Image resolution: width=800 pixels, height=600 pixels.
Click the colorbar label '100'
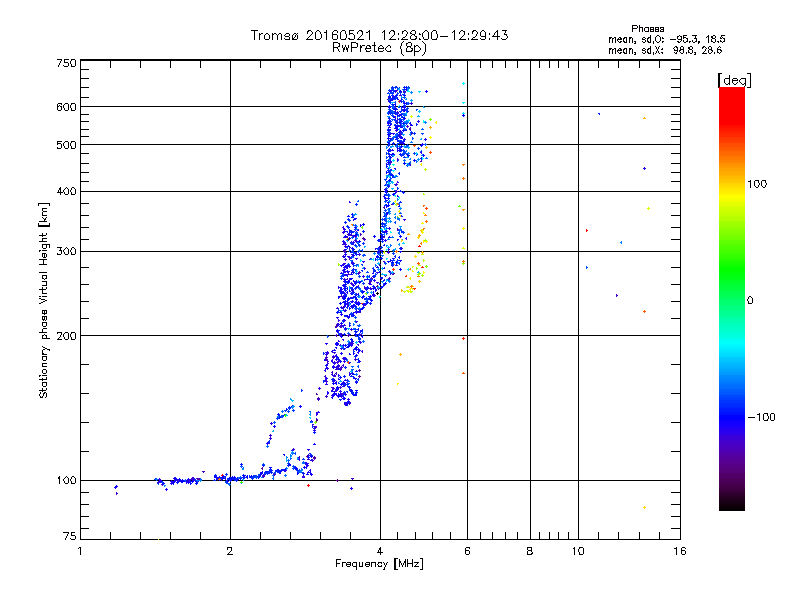(757, 184)
